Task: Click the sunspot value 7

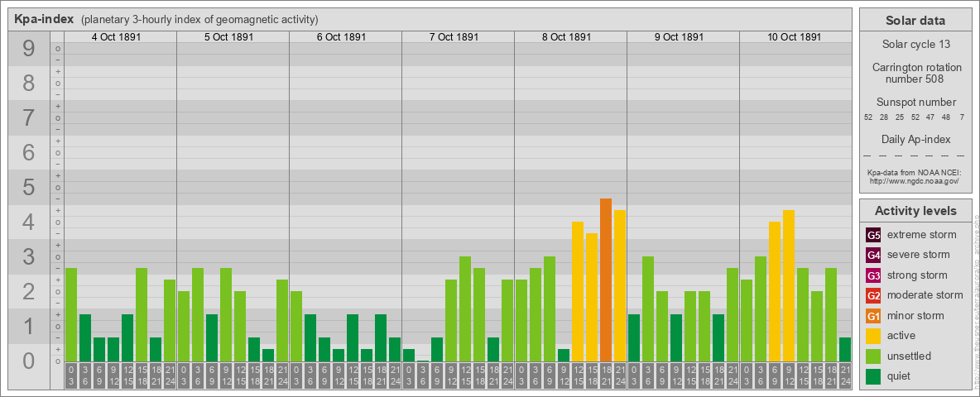Action: point(962,117)
